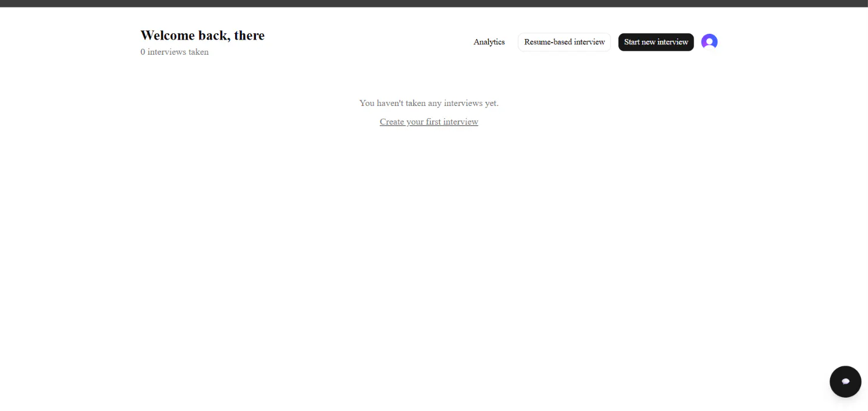868x411 pixels.
Task: Click the You haven't taken any interviews message
Action: (x=429, y=103)
